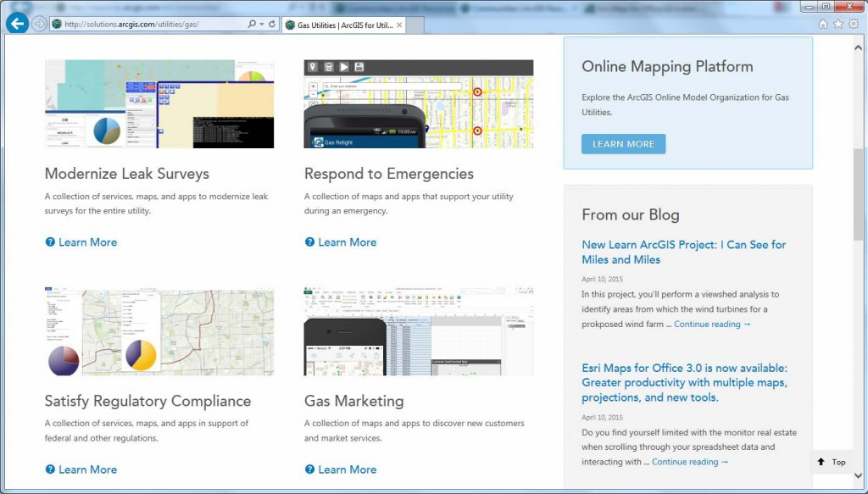The height and width of the screenshot is (494, 868).
Task: Click the Top button to return to top
Action: tap(832, 462)
